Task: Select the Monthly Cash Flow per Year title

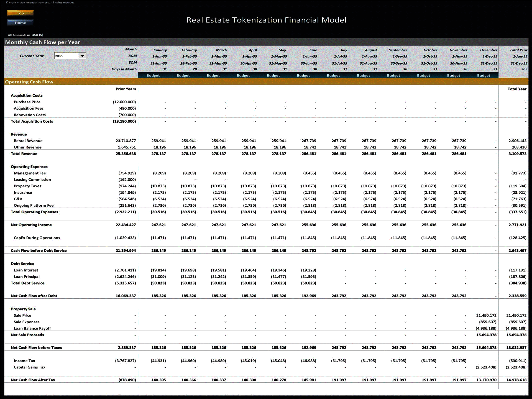Action: tap(43, 42)
